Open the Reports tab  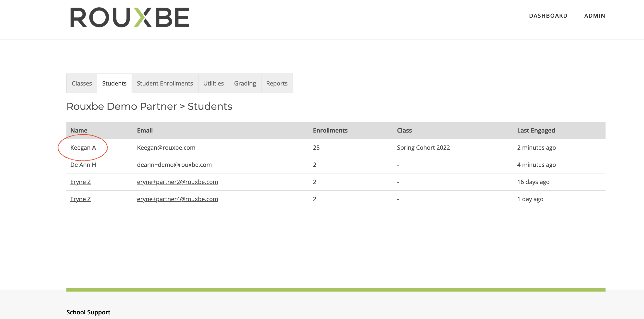point(277,83)
